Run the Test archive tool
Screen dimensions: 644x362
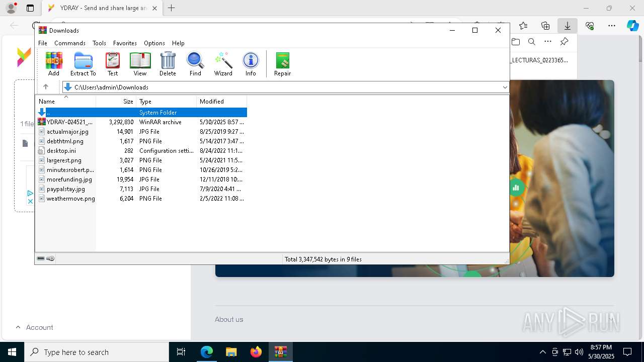[x=113, y=64]
